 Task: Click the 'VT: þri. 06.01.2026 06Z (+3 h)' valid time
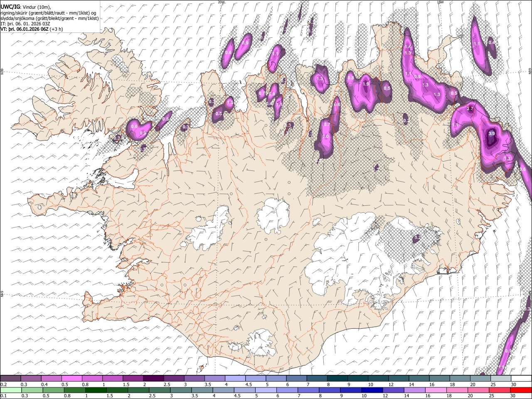(x=32, y=29)
